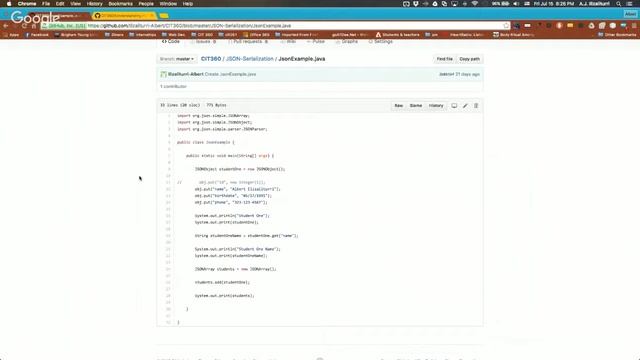Click the Find file button
This screenshot has width=640, height=360.
pyautogui.click(x=444, y=59)
